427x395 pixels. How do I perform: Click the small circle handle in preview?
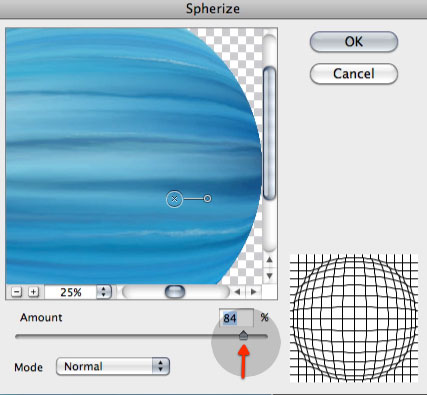tap(207, 199)
